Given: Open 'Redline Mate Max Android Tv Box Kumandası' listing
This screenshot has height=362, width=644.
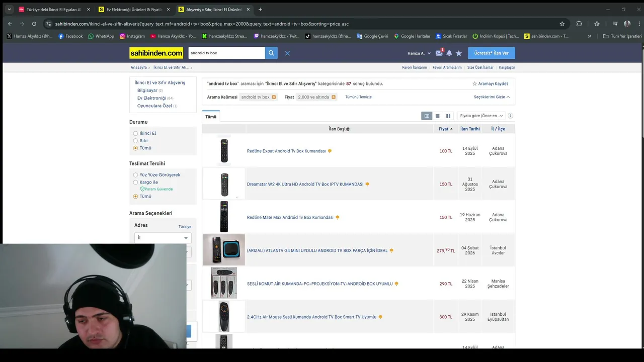Looking at the screenshot, I should [290, 218].
